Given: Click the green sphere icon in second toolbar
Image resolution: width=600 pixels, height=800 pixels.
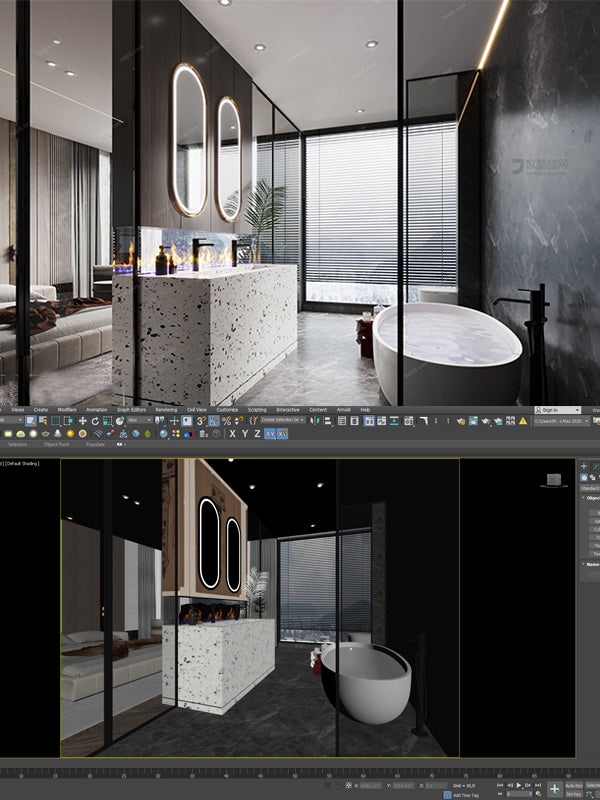Looking at the screenshot, I should [x=147, y=434].
